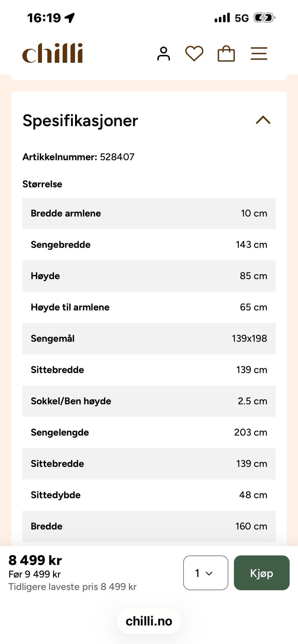Open the quantity dropdown showing 1
Screen dimensions: 298x644
point(205,573)
